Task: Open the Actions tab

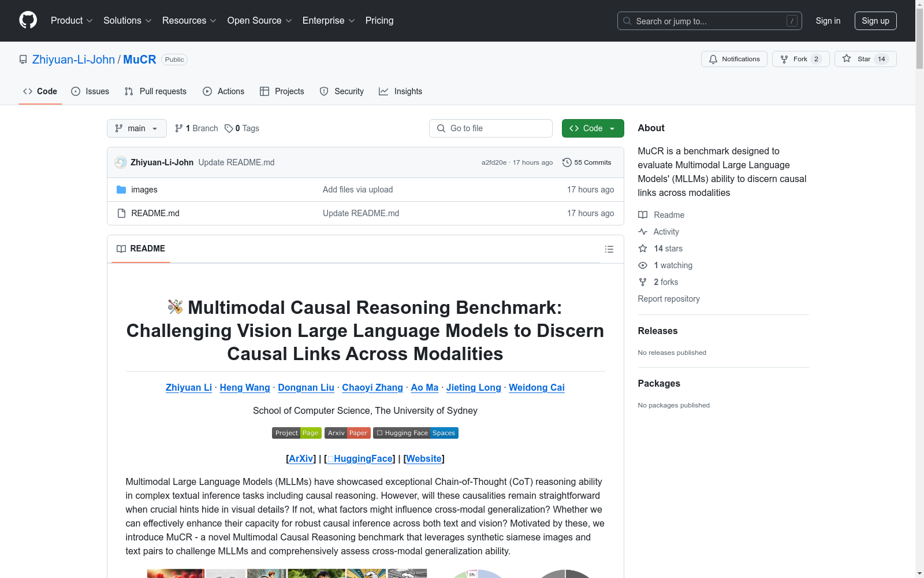Action: [223, 91]
